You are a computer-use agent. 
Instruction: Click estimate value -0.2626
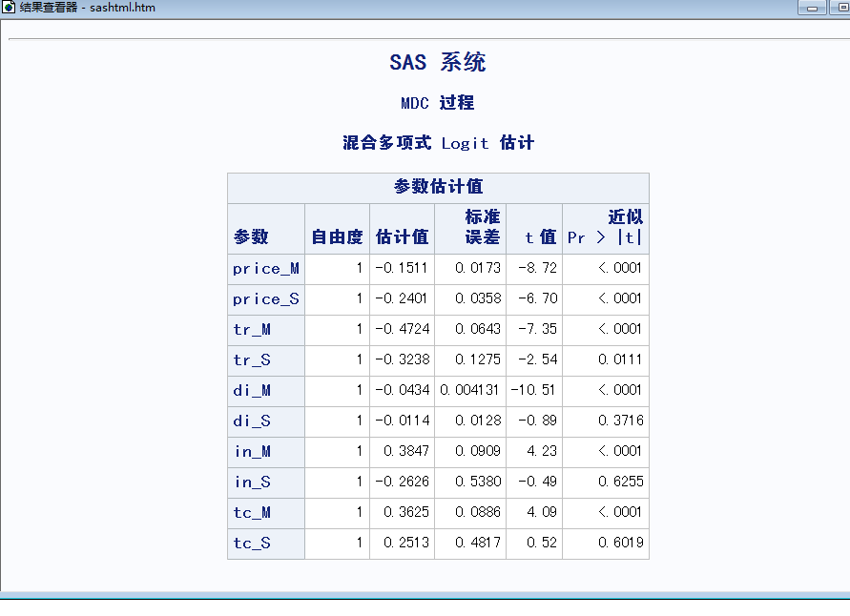[402, 482]
